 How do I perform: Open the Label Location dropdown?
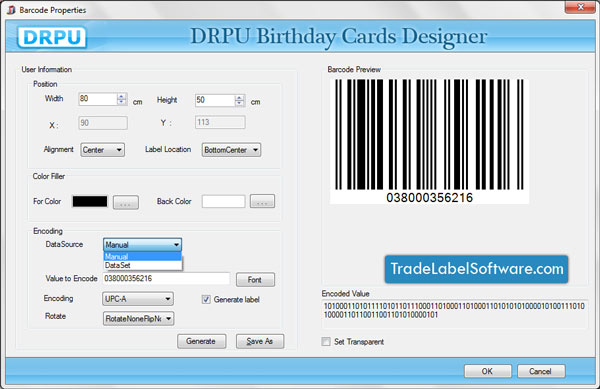[x=232, y=150]
